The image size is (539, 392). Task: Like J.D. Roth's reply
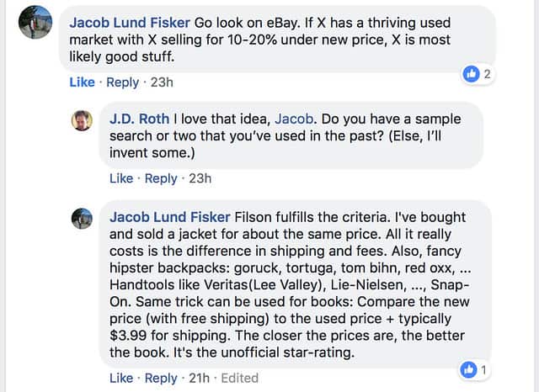(x=121, y=178)
